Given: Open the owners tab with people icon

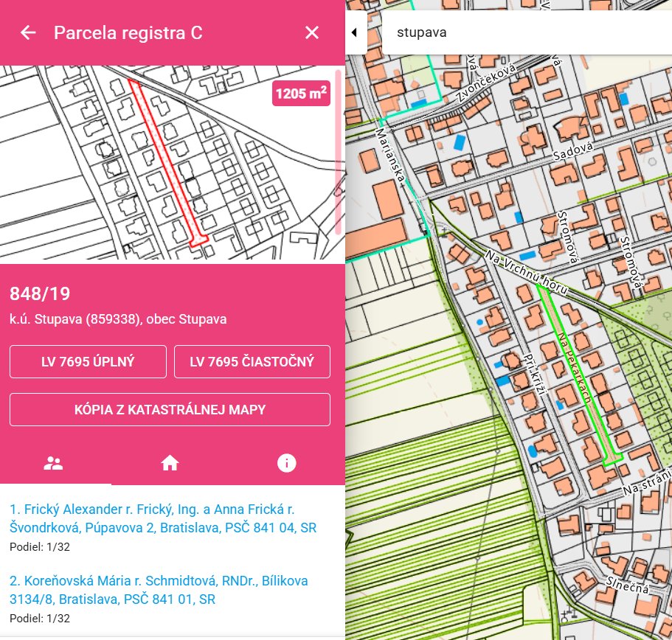Looking at the screenshot, I should (x=53, y=463).
